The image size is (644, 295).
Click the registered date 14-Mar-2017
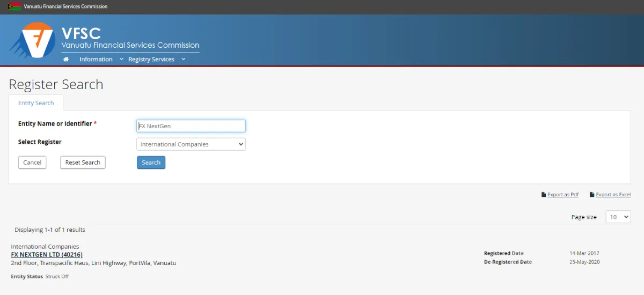[x=584, y=253]
